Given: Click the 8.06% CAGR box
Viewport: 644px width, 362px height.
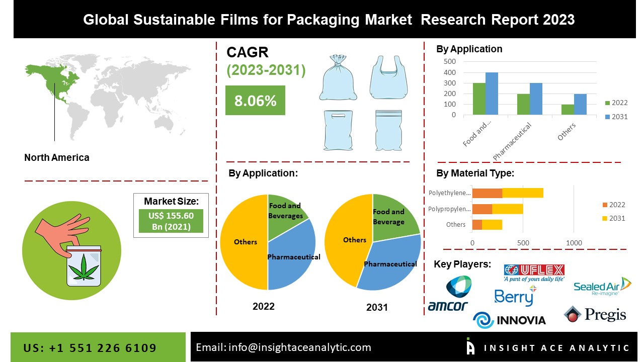Looking at the screenshot, I should (255, 101).
